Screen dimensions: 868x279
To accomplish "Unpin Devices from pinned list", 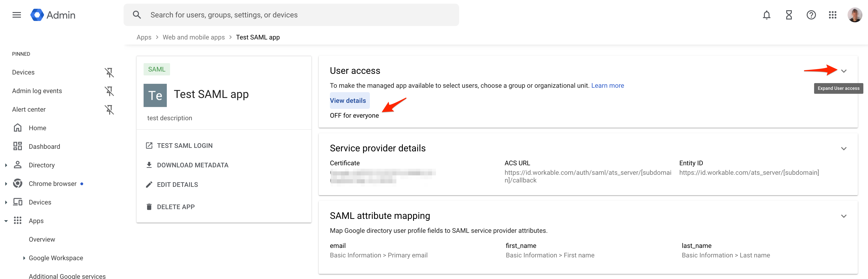I will coord(109,72).
